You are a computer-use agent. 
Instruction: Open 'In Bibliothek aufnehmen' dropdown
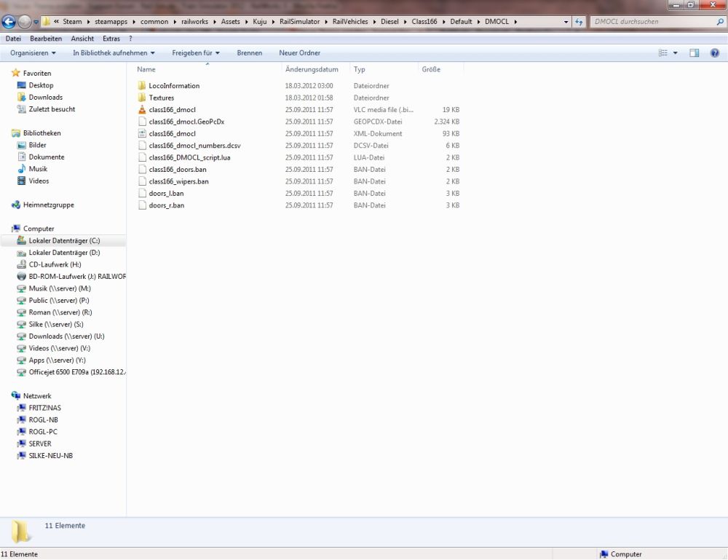[x=114, y=53]
